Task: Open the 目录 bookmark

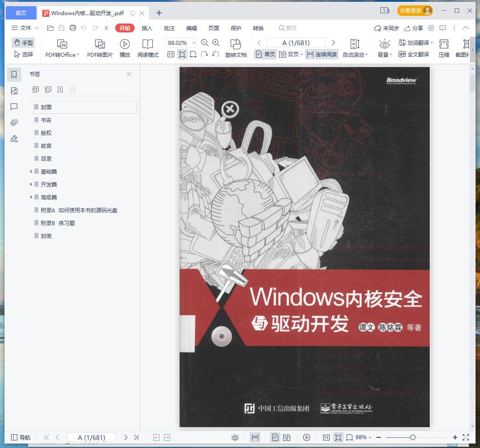Action: click(46, 159)
